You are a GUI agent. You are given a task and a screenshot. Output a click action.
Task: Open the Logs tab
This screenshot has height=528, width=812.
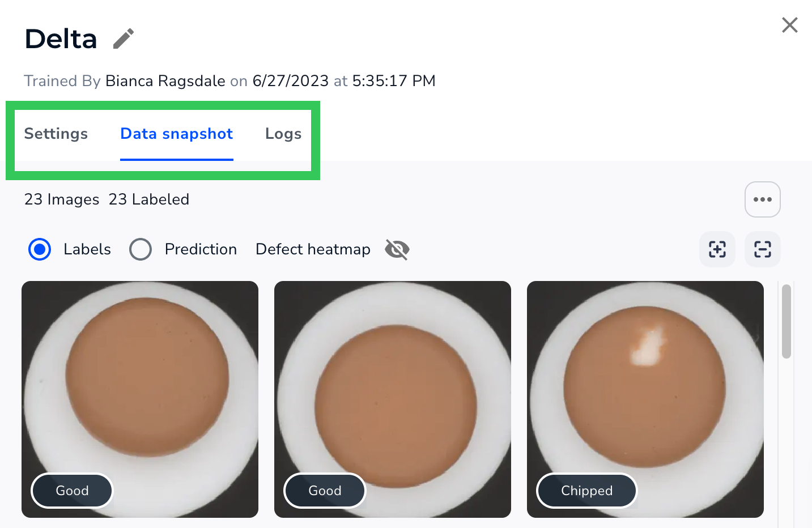tap(283, 134)
